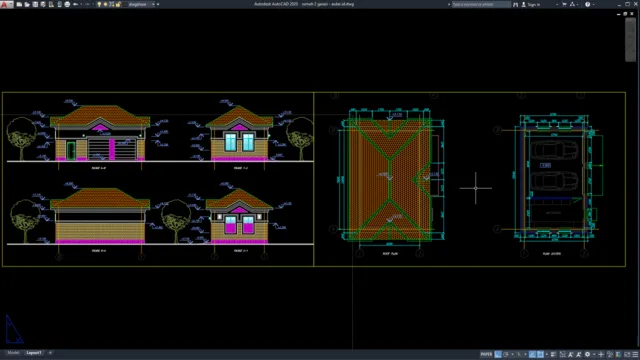Click the annotation scale icon in status bar
Viewport: 640px width, 360px height.
[x=571, y=354]
